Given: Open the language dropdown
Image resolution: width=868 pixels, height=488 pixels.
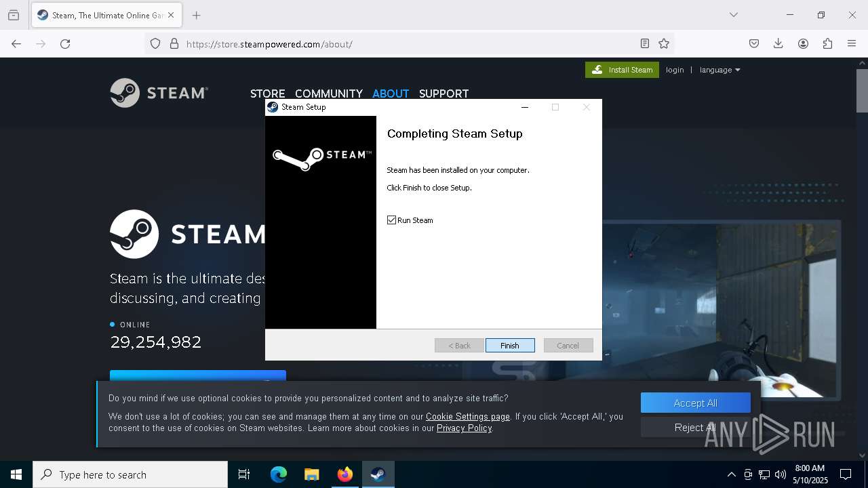Looking at the screenshot, I should tap(719, 70).
